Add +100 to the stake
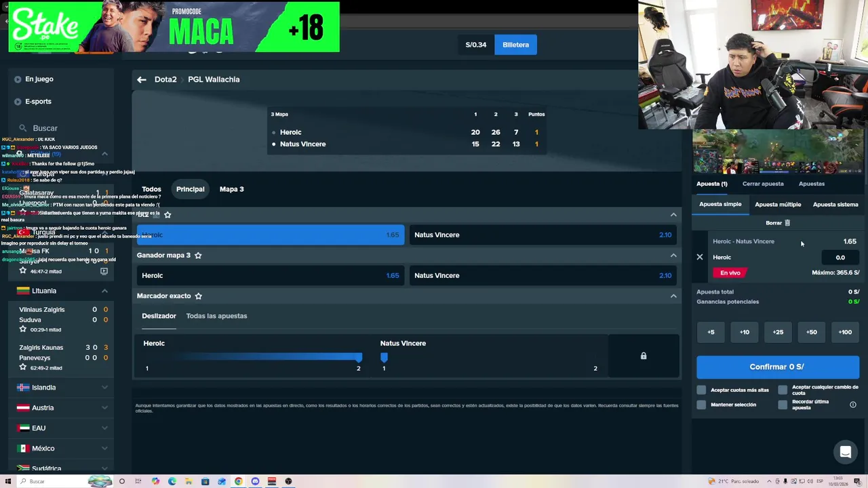 845,332
